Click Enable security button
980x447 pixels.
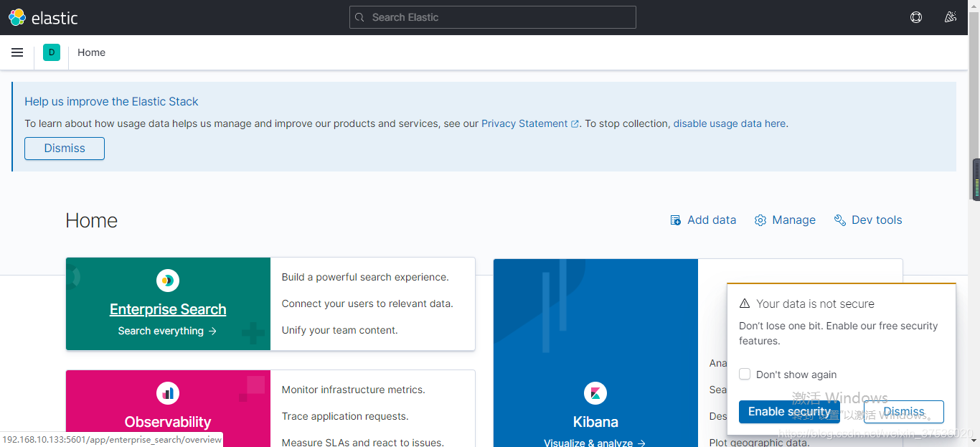click(789, 412)
